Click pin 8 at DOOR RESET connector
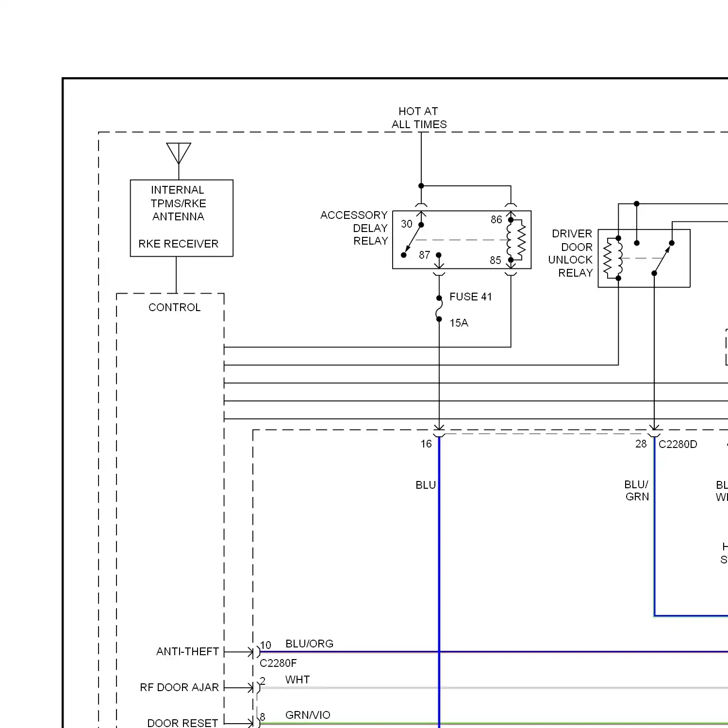Screen dimensions: 728x728 pyautogui.click(x=263, y=717)
